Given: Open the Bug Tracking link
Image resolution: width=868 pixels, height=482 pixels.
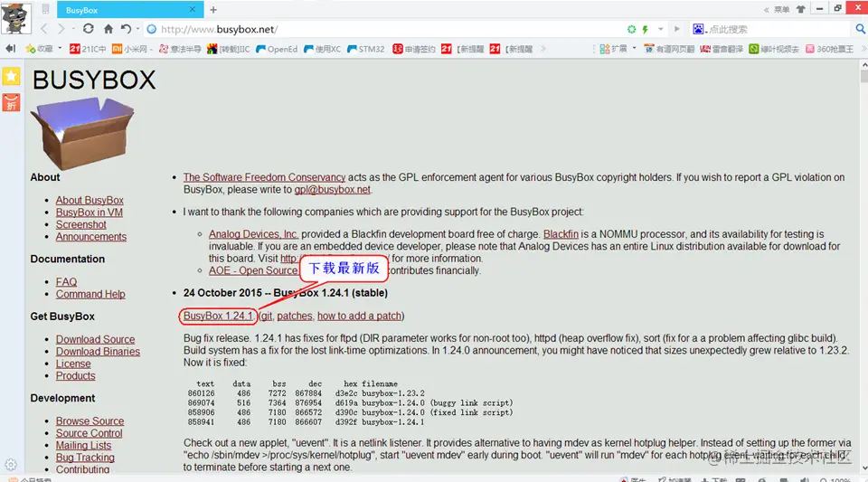Looking at the screenshot, I should [85, 458].
